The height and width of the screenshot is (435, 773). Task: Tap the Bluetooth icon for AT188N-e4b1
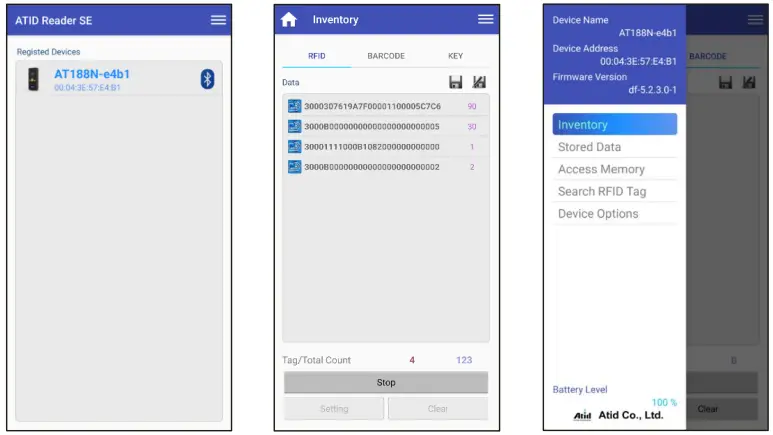tap(207, 79)
